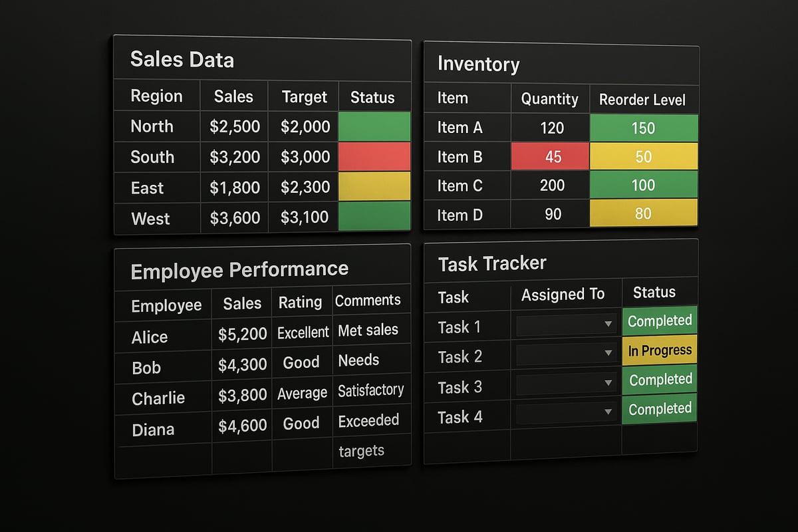The image size is (798, 532).
Task: Expand the Assigned To dropdown for Task 4
Action: [x=607, y=413]
